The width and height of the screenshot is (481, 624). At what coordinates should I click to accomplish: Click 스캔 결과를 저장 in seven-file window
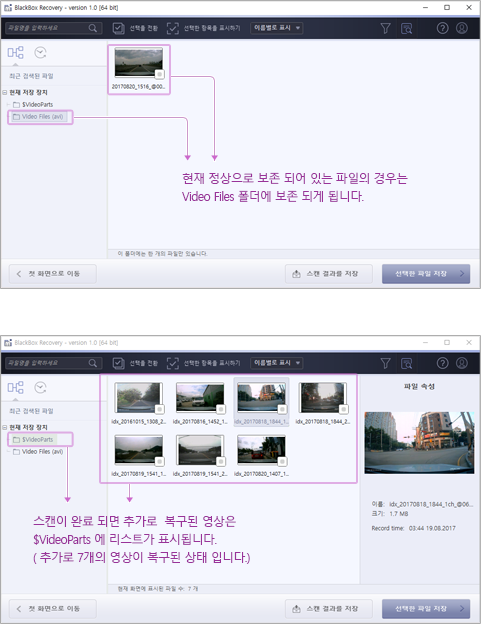329,609
